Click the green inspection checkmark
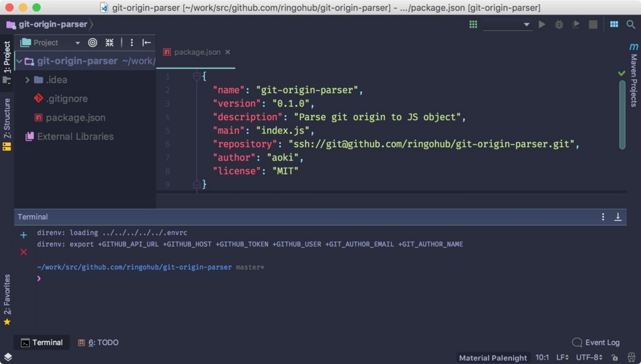 click(622, 74)
